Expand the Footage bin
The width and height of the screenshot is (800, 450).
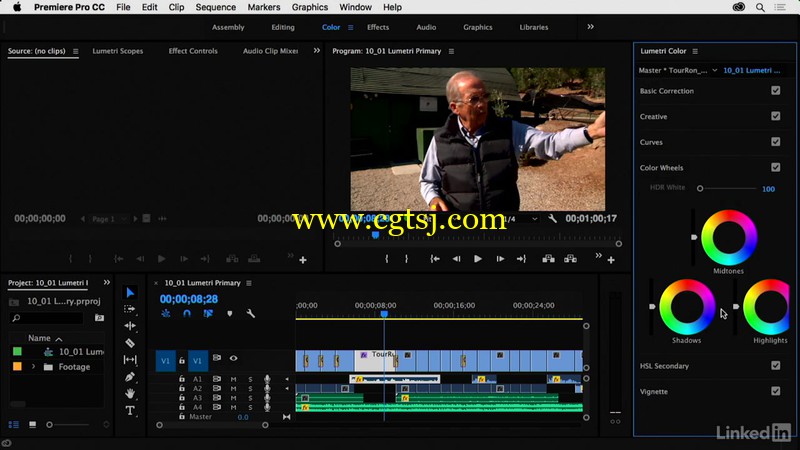pos(34,366)
